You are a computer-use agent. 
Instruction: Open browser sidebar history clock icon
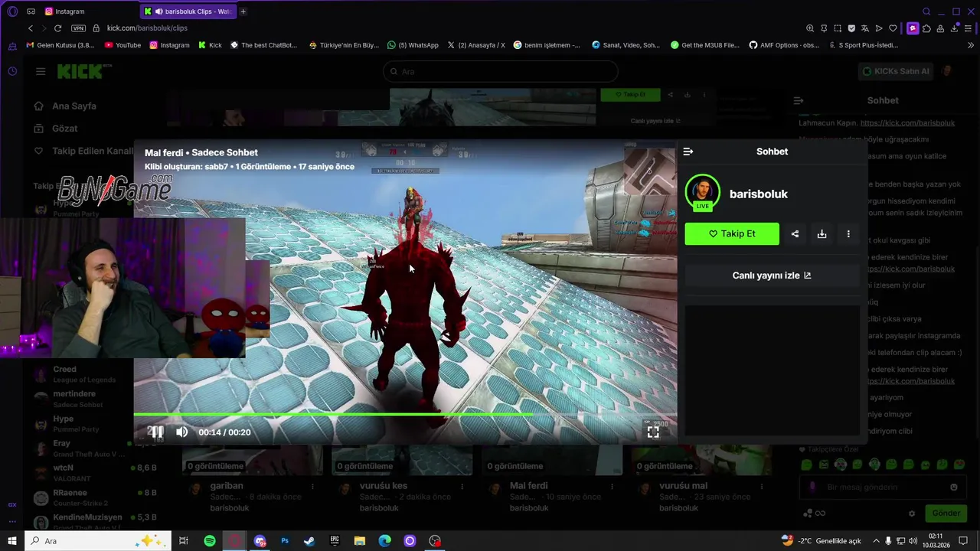[12, 71]
